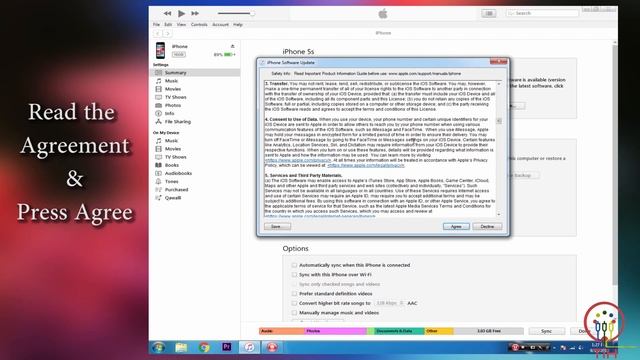Open the View menu
Image resolution: width=640 pixels, height=360 pixels.
coord(181,25)
